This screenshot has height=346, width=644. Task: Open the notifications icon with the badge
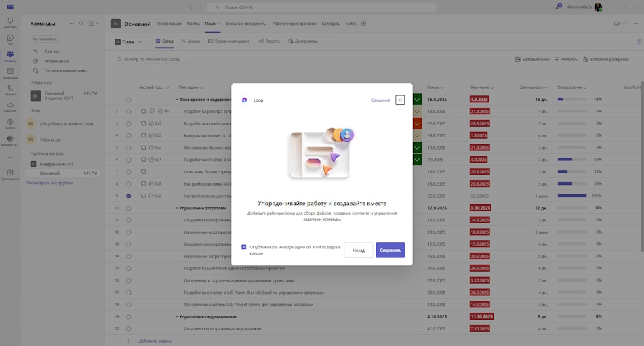[x=558, y=7]
